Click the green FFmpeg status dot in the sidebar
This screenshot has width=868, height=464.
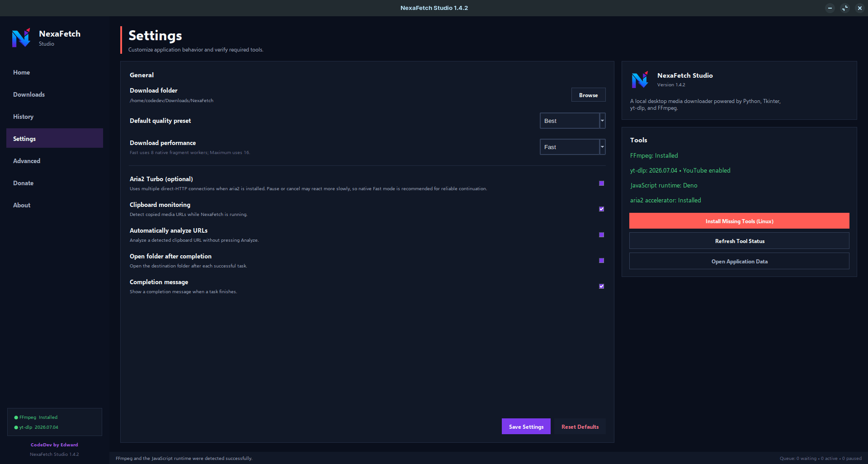tap(16, 417)
